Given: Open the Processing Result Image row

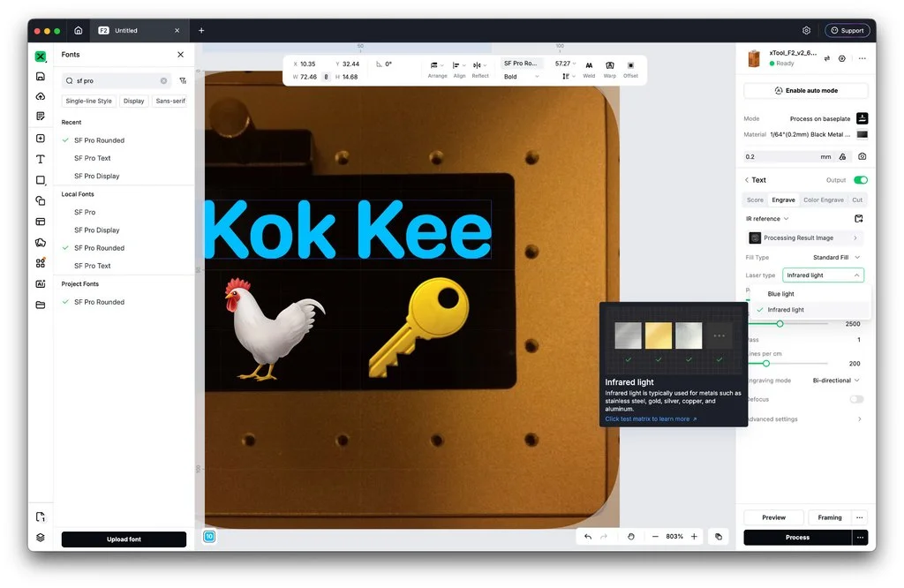Looking at the screenshot, I should coord(805,237).
